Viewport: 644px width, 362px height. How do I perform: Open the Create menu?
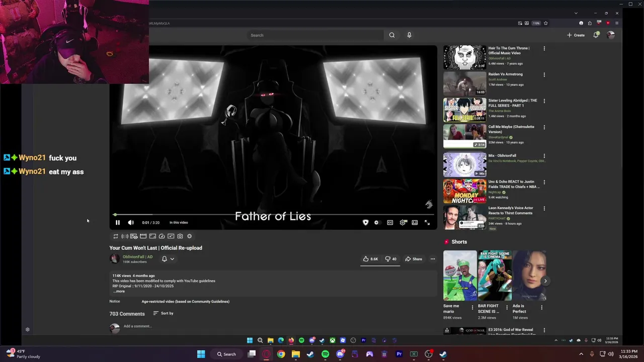(576, 35)
